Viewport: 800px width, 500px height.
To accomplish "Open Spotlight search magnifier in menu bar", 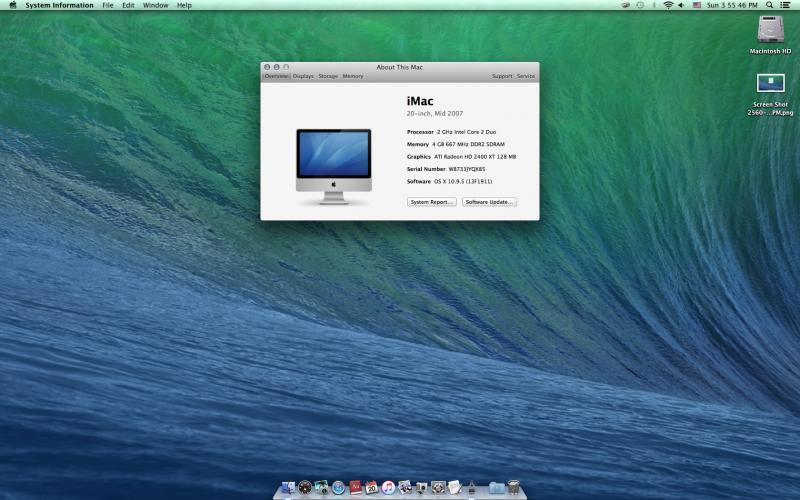I will (x=769, y=5).
